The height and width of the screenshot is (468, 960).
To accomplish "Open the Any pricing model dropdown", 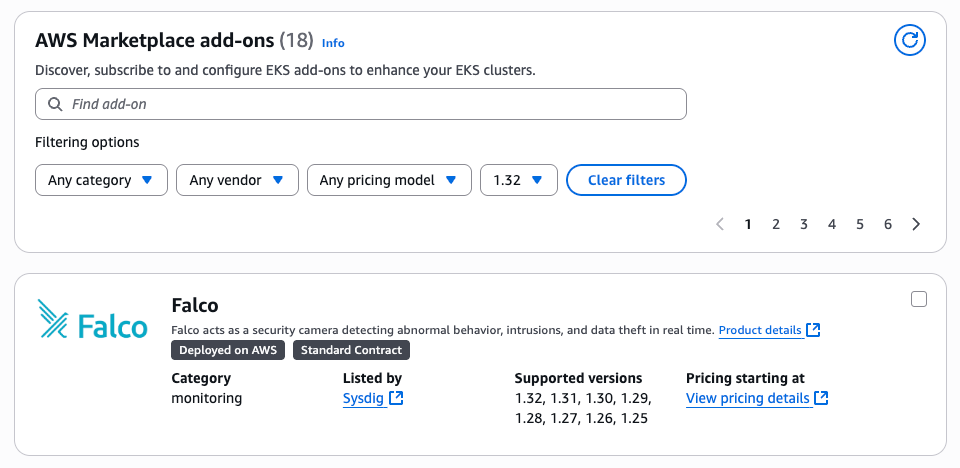I will [389, 180].
